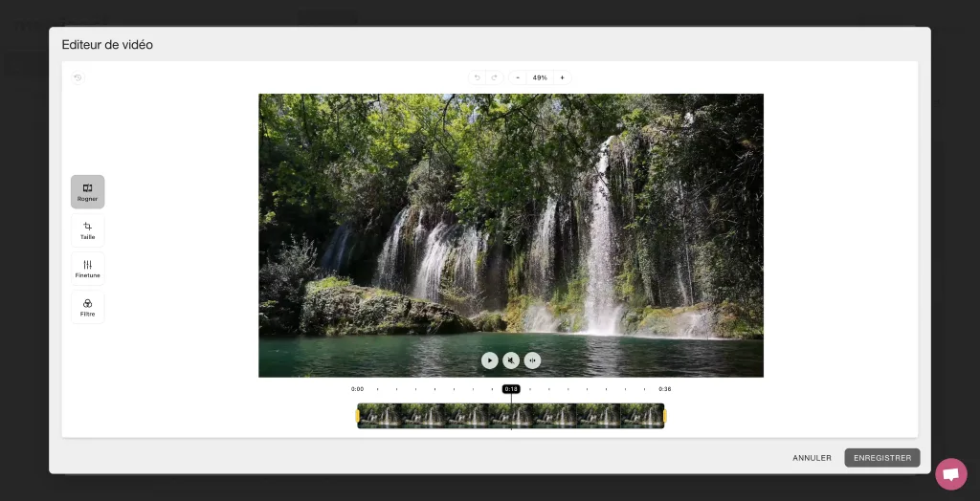Click the first thumbnail in the timeline strip
This screenshot has height=501, width=980.
coord(381,416)
